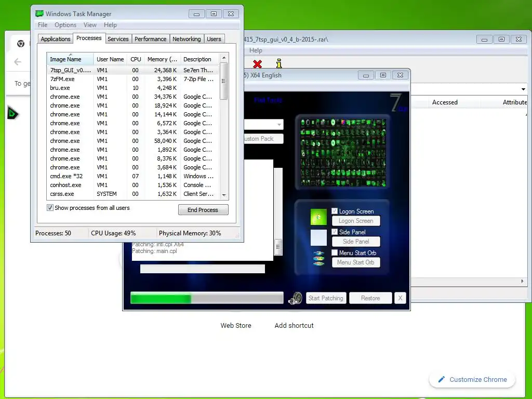
Task: Switch to the Services tab
Action: [118, 39]
